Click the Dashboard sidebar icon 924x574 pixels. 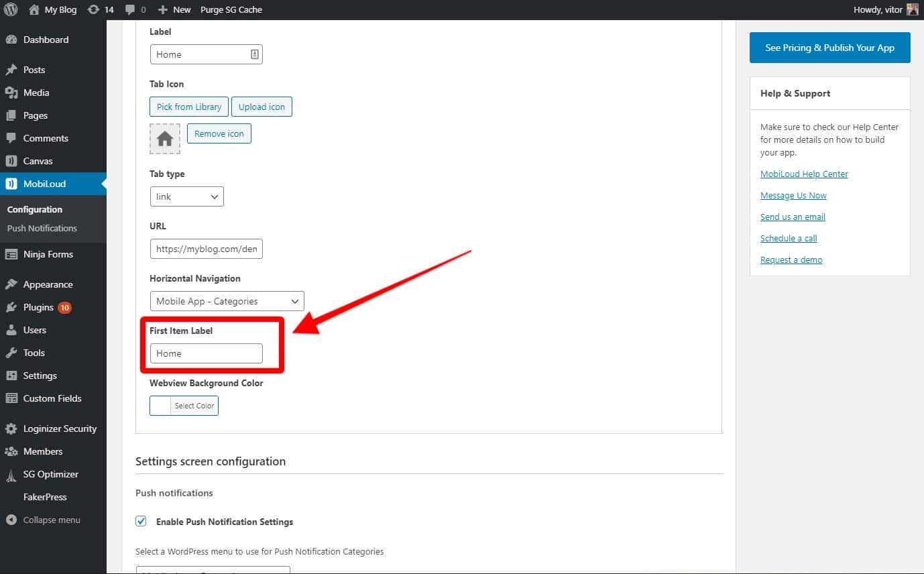click(x=11, y=40)
